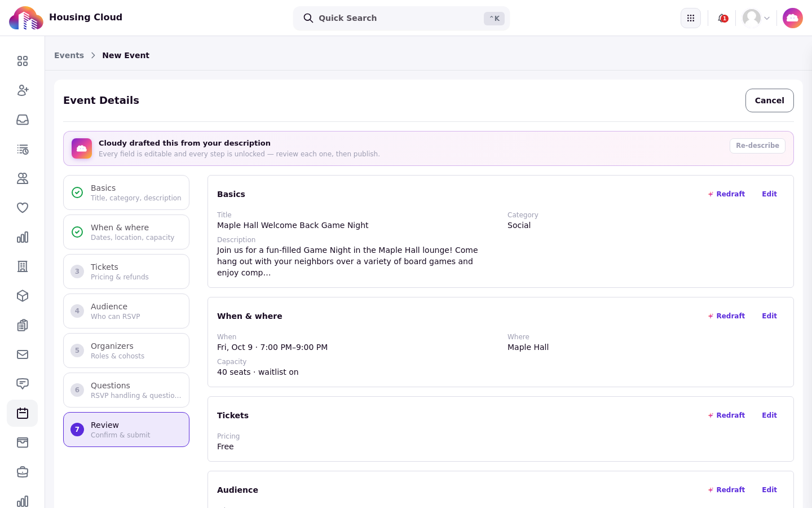
Task: Select the calendar events icon in sidebar
Action: [23, 413]
